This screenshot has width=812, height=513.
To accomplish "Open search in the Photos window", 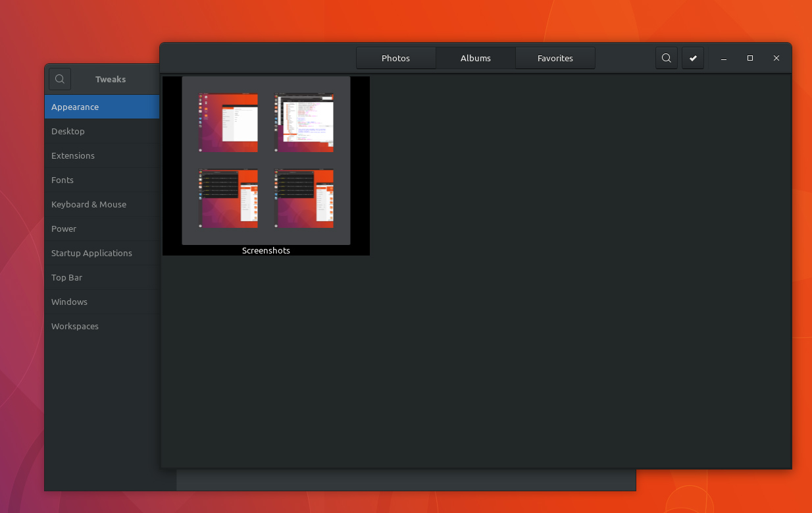I will coord(666,58).
